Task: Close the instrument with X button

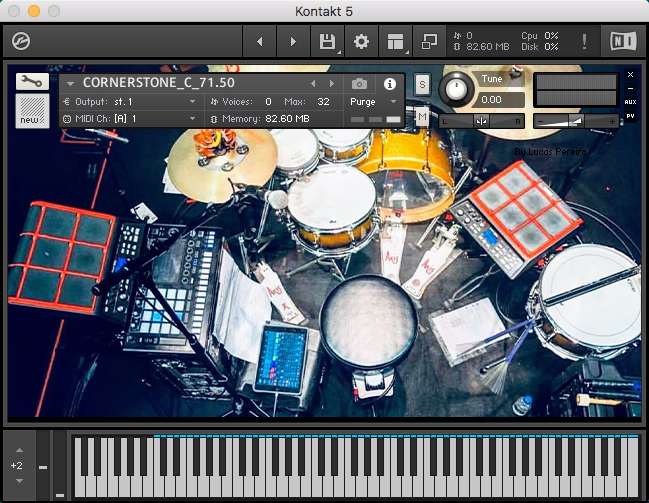Action: pos(630,75)
